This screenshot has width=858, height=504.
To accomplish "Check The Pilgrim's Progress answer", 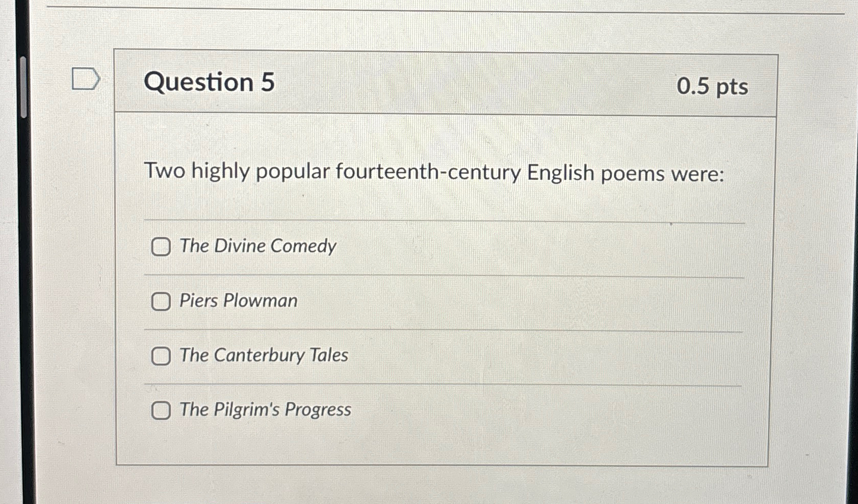I will click(x=161, y=411).
